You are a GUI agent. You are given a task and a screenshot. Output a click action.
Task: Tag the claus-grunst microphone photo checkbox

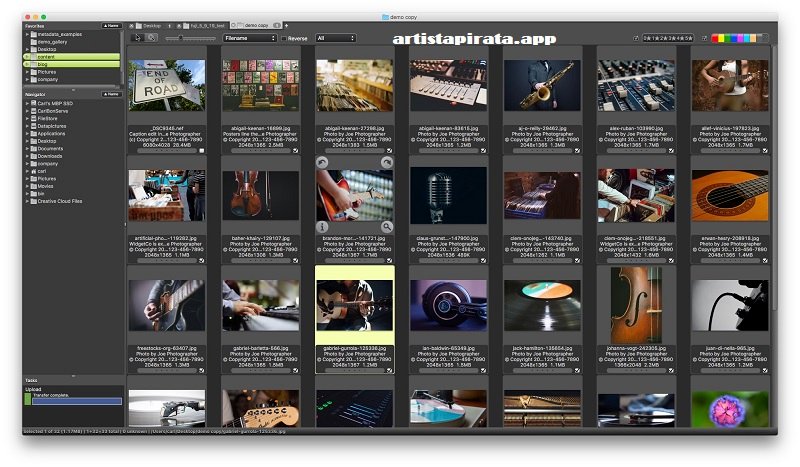483,260
